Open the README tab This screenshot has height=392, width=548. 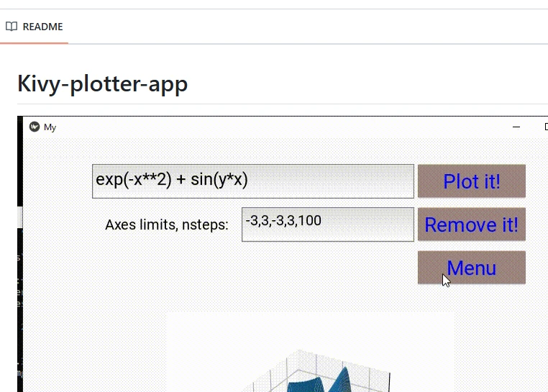pos(35,27)
